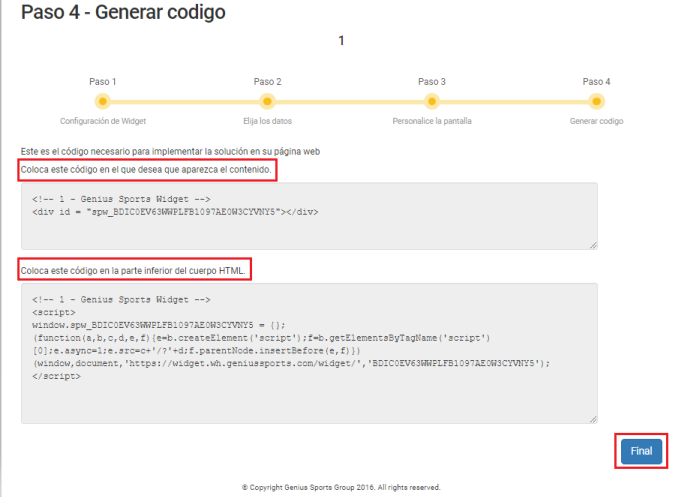Click 'Coloca este código en la parte inferior' instruction

coord(133,271)
